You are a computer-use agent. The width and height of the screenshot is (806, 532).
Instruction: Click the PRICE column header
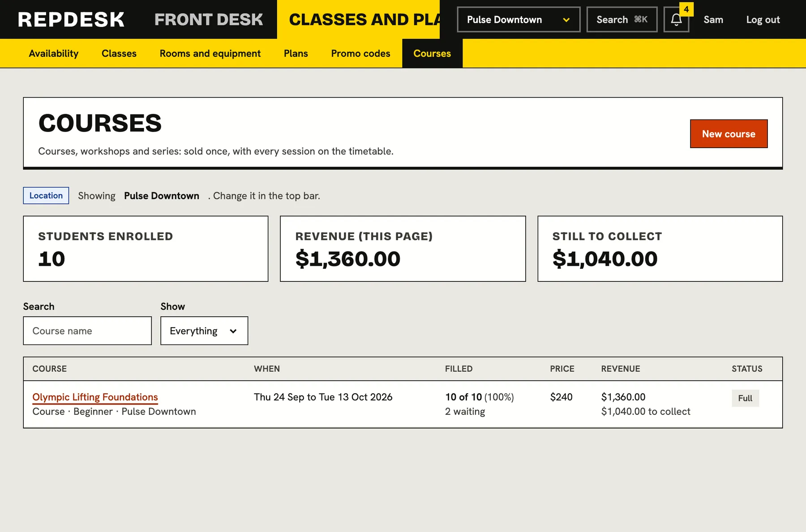click(562, 369)
